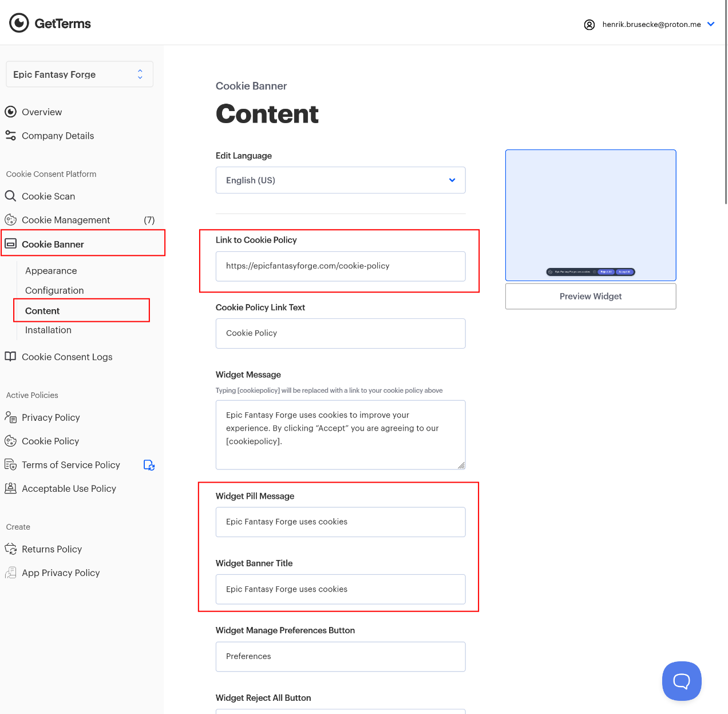The image size is (728, 714).
Task: Open Cookie Policy in Active Policies
Action: pyautogui.click(x=50, y=441)
